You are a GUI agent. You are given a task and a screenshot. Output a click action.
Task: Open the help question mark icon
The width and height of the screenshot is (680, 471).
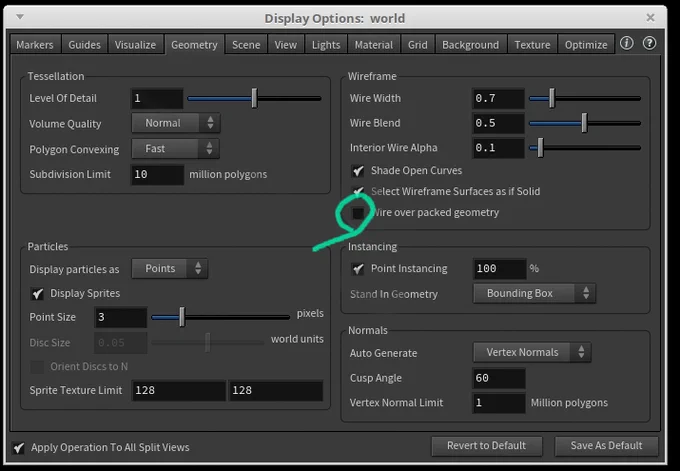click(x=649, y=43)
